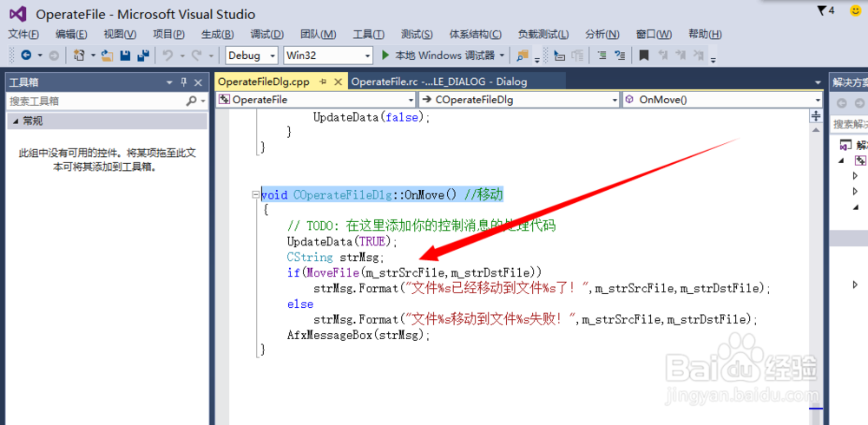Open the 窗口(W) menu
Image resolution: width=868 pixels, height=425 pixels.
(x=654, y=35)
